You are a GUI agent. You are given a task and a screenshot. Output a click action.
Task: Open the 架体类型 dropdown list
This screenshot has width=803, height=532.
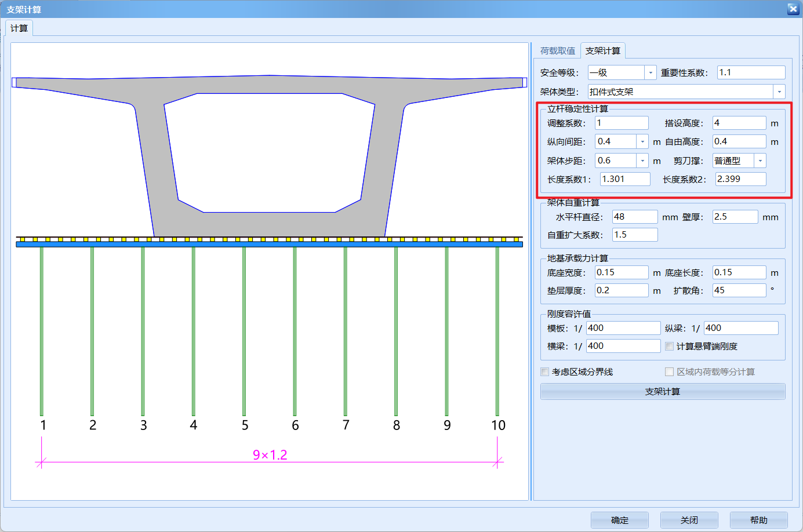point(779,92)
